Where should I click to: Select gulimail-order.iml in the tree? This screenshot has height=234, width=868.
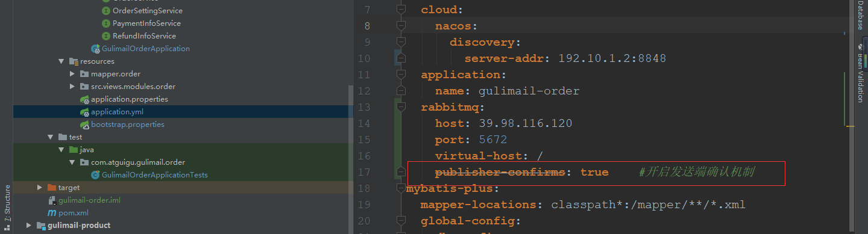[x=90, y=200]
